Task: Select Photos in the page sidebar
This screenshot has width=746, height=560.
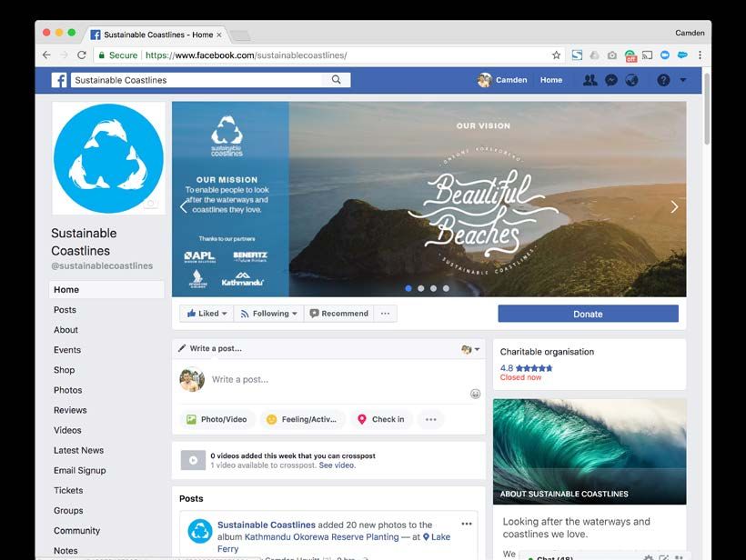Action: [67, 390]
